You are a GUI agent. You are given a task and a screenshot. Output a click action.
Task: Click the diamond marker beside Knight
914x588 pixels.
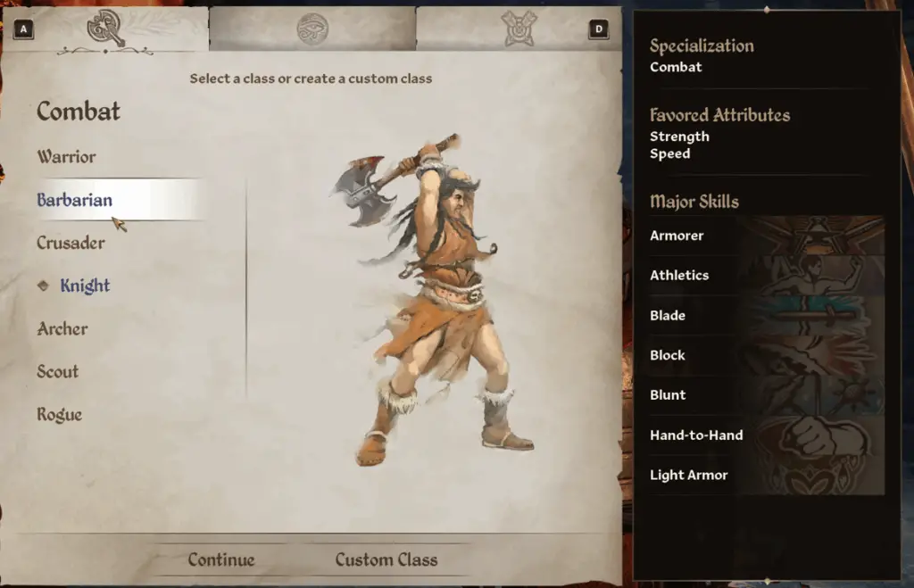pyautogui.click(x=43, y=286)
